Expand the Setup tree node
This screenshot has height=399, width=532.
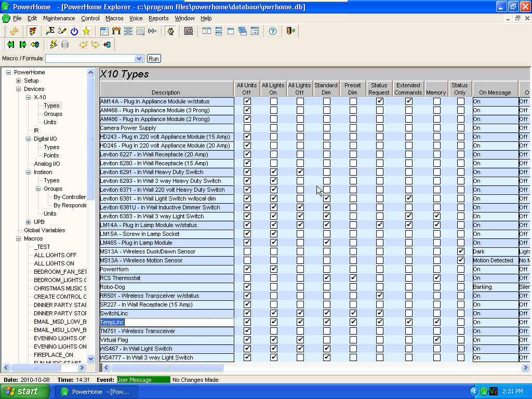click(18, 81)
